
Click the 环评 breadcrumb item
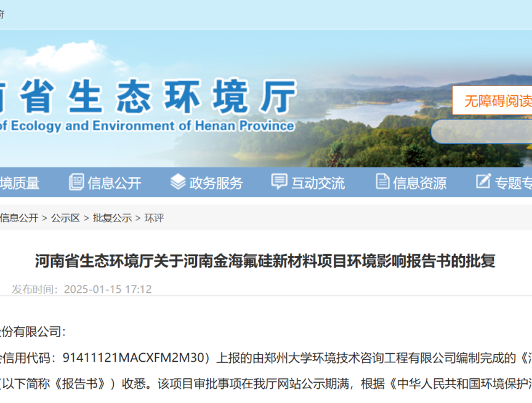[154, 218]
